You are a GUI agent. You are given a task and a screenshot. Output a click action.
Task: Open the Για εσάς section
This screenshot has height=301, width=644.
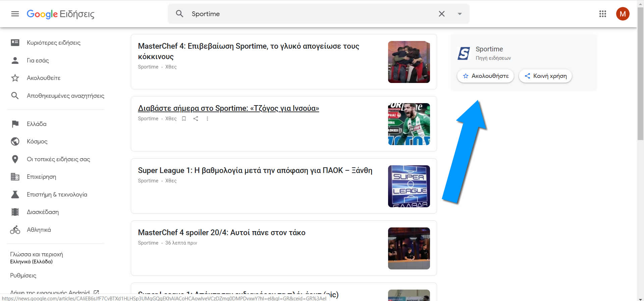[x=38, y=60]
